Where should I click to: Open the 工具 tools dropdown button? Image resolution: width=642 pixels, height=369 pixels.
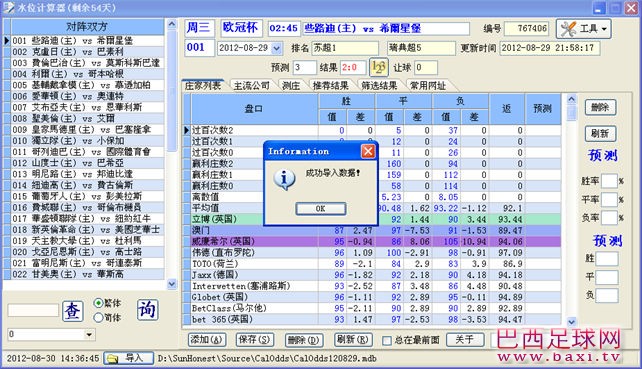click(x=583, y=29)
